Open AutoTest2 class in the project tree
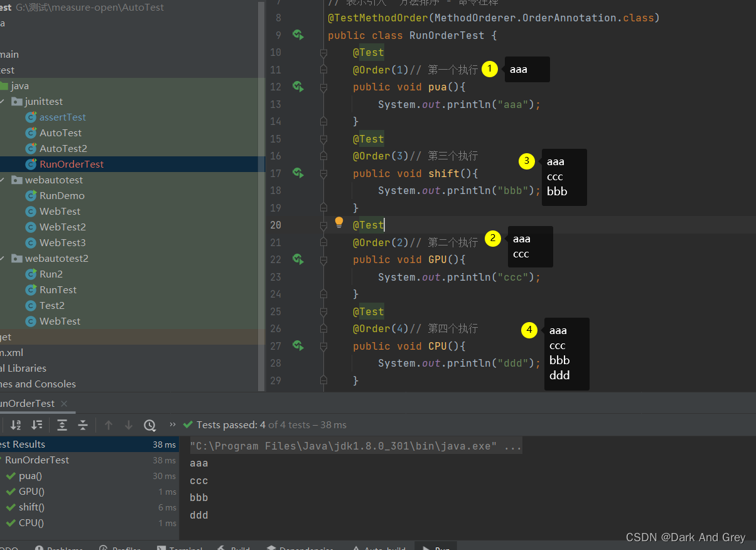The image size is (756, 550). (63, 149)
